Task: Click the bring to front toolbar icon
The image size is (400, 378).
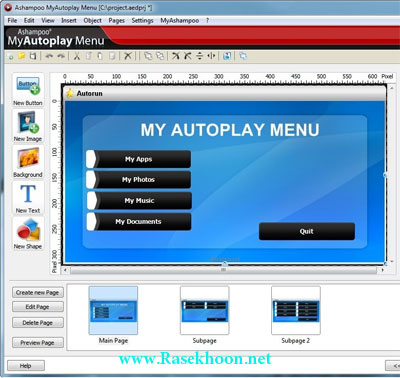Action: 148,56
